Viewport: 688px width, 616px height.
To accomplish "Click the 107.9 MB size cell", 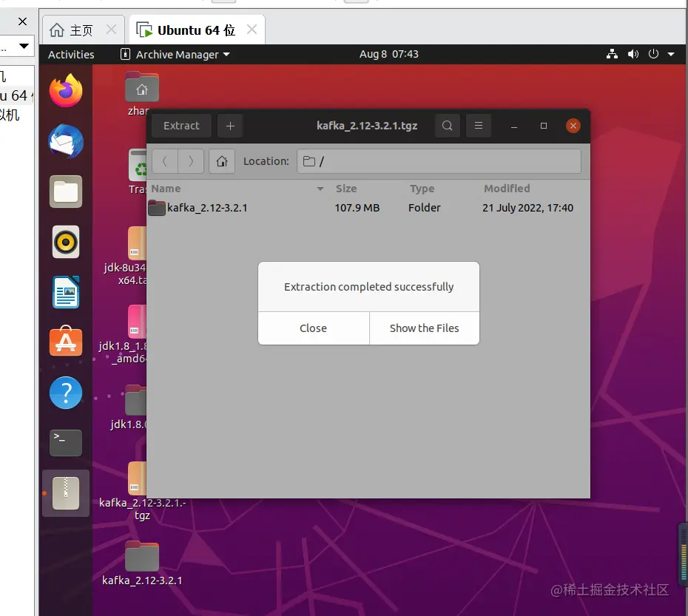I will coord(357,208).
